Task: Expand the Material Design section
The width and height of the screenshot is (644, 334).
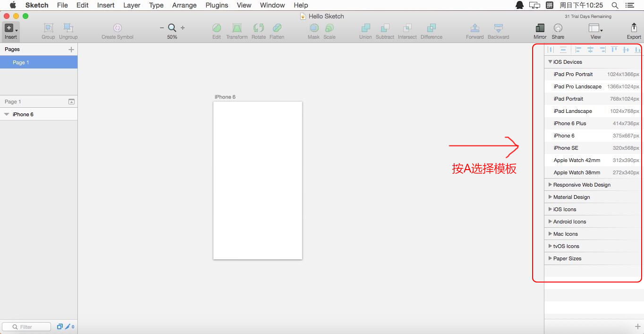Action: click(550, 197)
